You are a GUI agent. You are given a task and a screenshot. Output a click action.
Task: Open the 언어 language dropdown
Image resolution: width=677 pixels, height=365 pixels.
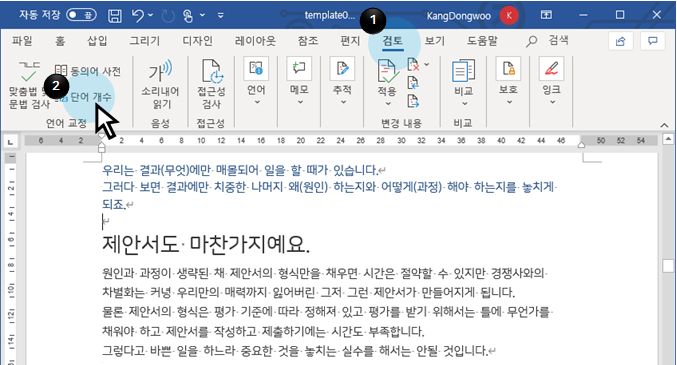coord(256,82)
